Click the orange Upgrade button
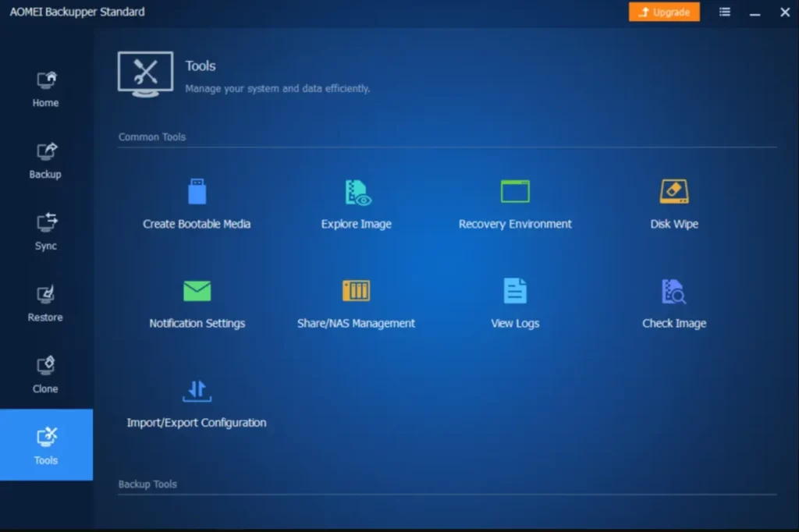This screenshot has height=532, width=799. point(664,12)
